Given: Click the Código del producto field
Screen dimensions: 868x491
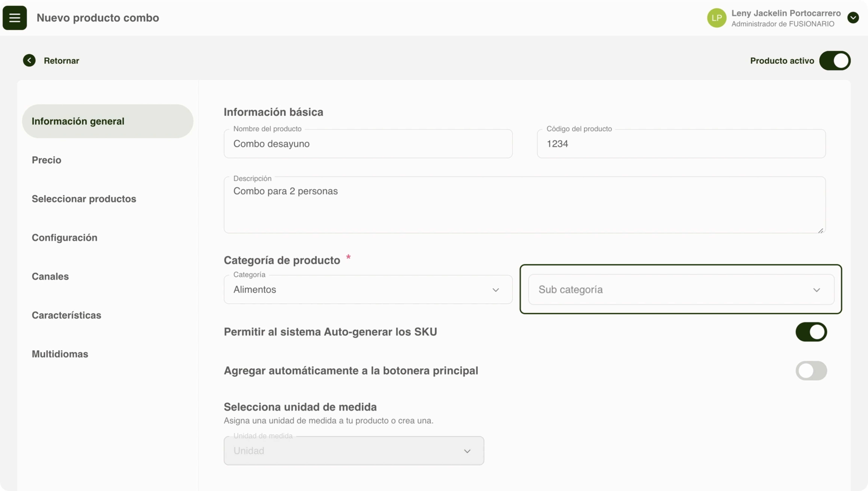Looking at the screenshot, I should (x=681, y=144).
